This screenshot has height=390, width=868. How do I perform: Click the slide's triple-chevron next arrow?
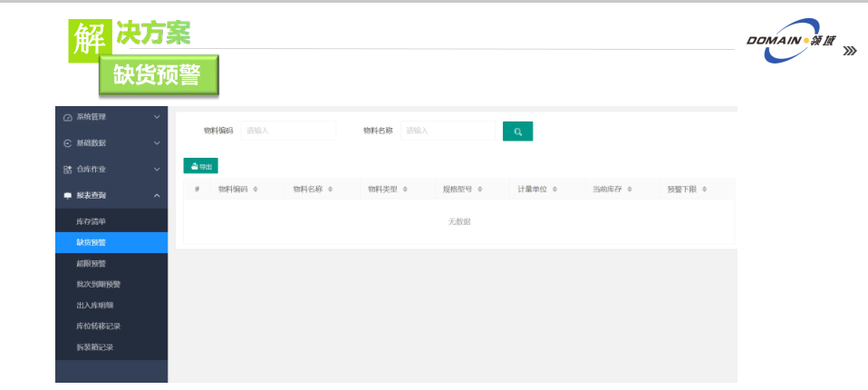(850, 51)
